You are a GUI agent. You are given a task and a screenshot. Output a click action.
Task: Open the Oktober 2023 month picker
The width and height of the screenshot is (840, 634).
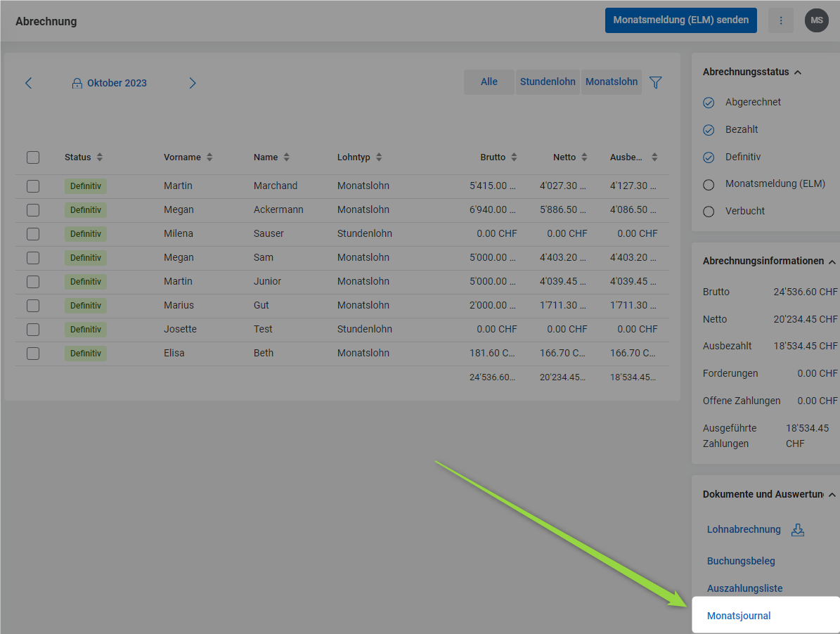(110, 83)
